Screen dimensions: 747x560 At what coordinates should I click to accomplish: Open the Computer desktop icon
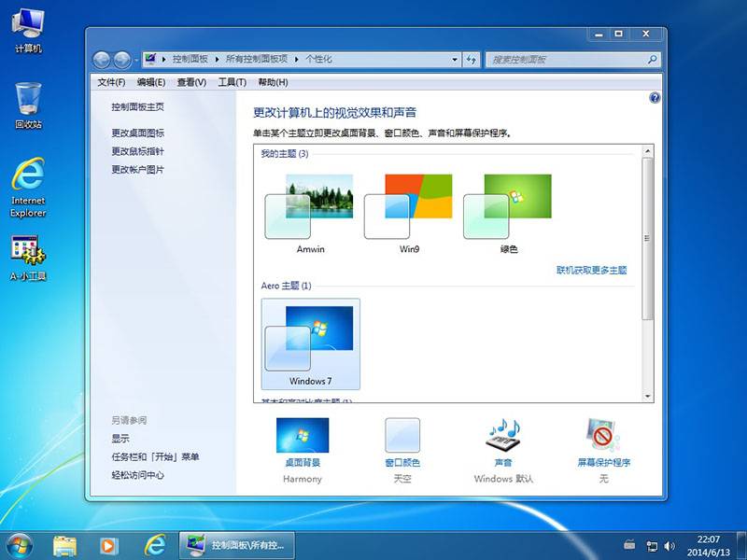click(28, 31)
